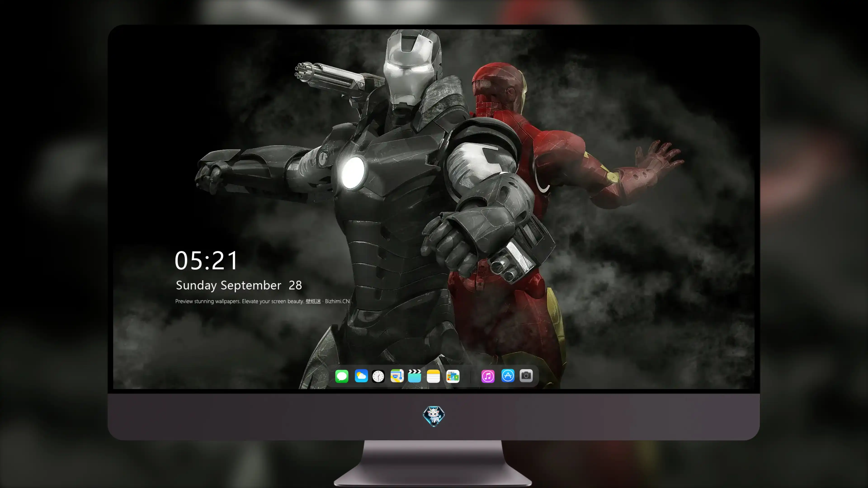Launch the Camera app from the dock
Image resolution: width=868 pixels, height=488 pixels.
tap(526, 376)
